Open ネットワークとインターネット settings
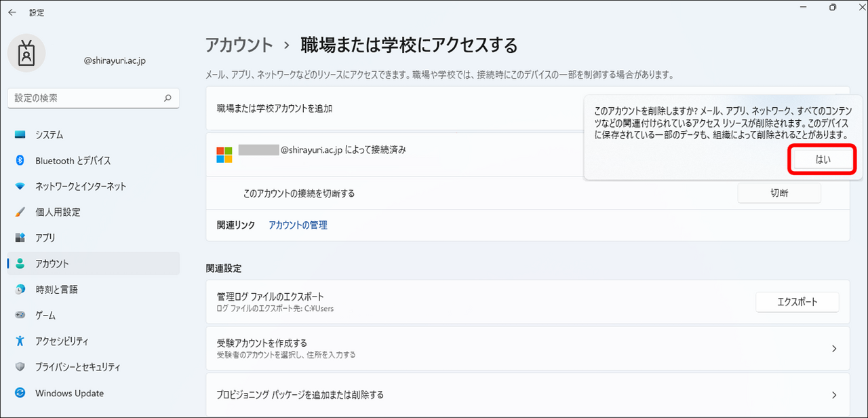 pos(80,187)
